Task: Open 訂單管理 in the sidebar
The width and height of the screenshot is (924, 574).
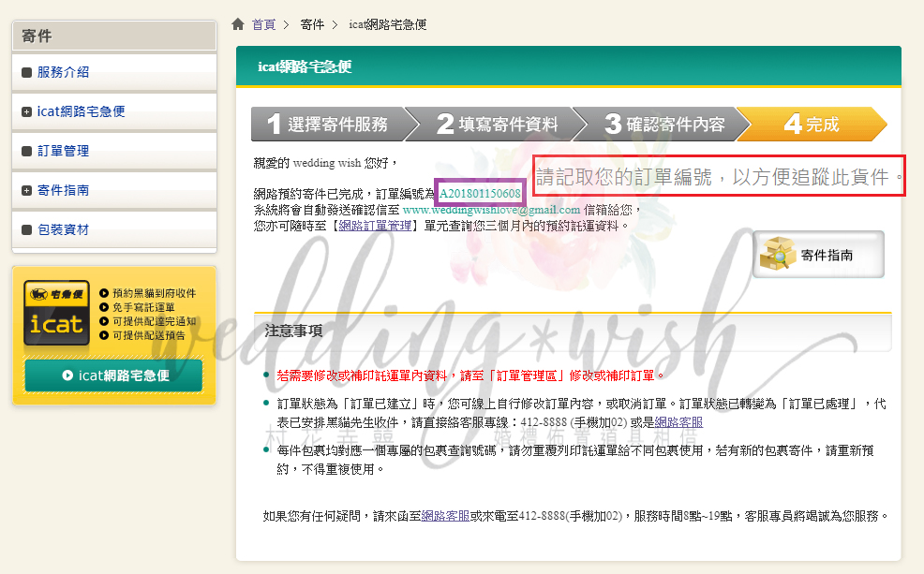Action: pyautogui.click(x=64, y=151)
